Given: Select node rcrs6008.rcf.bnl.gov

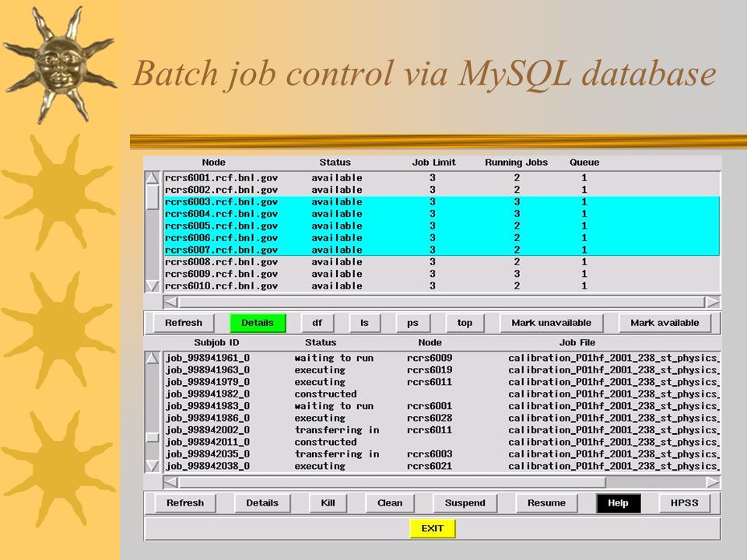Looking at the screenshot, I should click(x=441, y=262).
